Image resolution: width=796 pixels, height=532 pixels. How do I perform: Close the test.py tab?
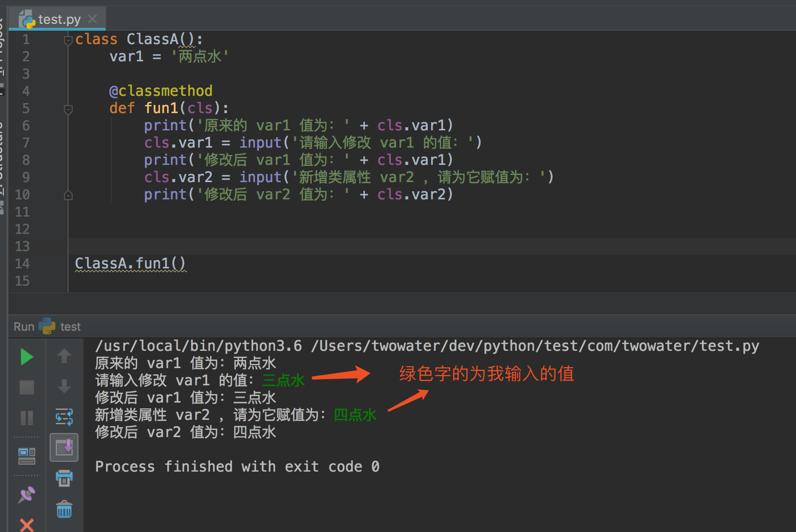[93, 19]
